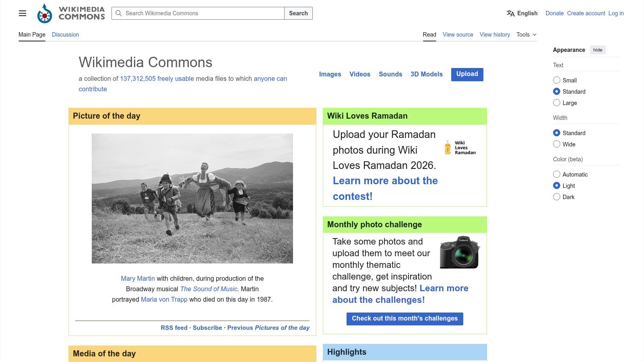Screen dimensions: 644x362
Task: Click the Log in link
Action: 616,13
